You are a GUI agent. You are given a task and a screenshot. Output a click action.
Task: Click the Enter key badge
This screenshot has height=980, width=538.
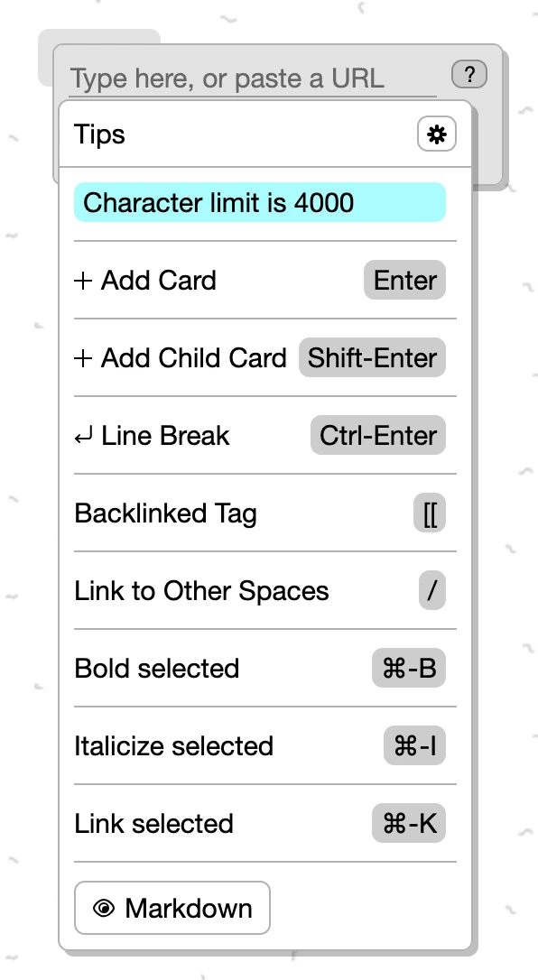(405, 280)
